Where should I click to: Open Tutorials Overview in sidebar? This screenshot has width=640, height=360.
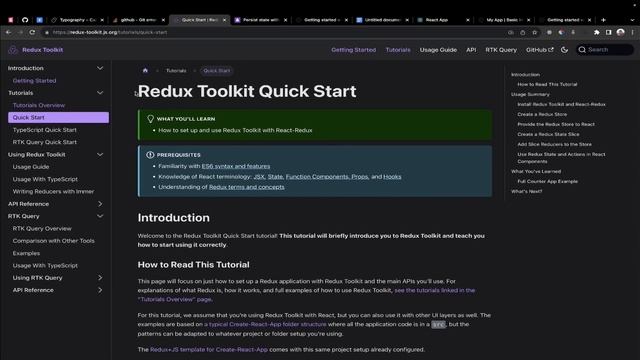(x=39, y=105)
